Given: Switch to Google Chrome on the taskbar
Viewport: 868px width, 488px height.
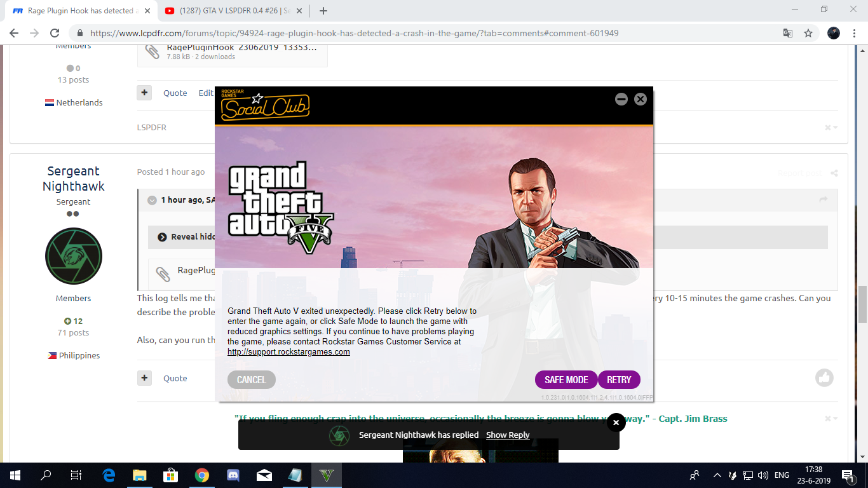Looking at the screenshot, I should tap(201, 475).
